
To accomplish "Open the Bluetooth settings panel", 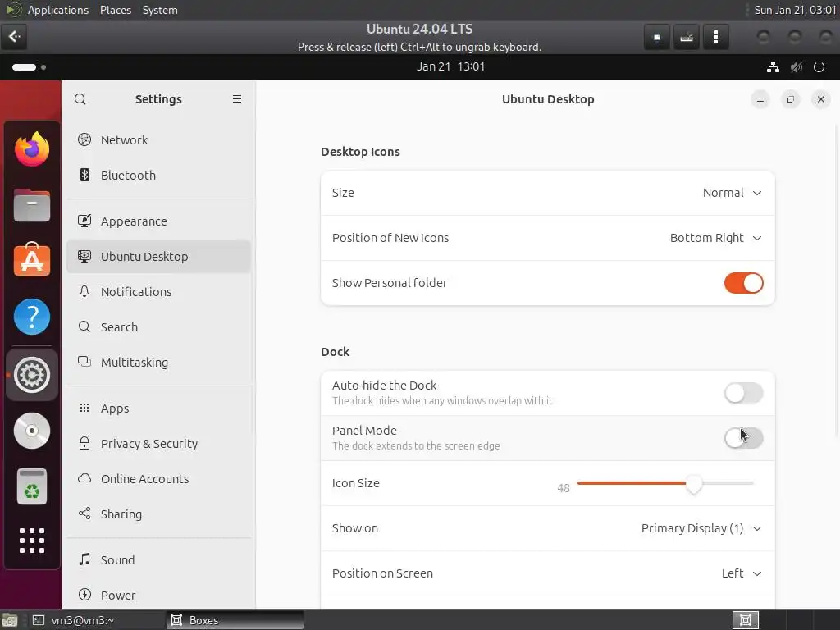I will tap(158, 176).
